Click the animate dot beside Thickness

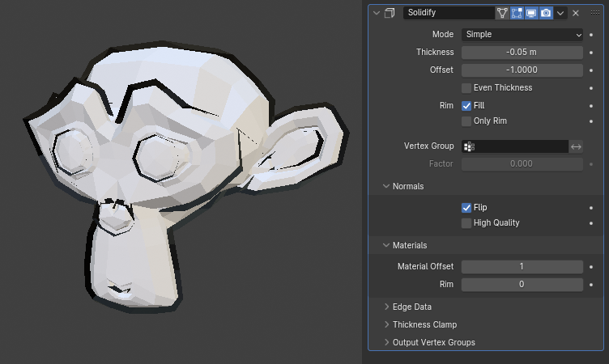click(591, 53)
